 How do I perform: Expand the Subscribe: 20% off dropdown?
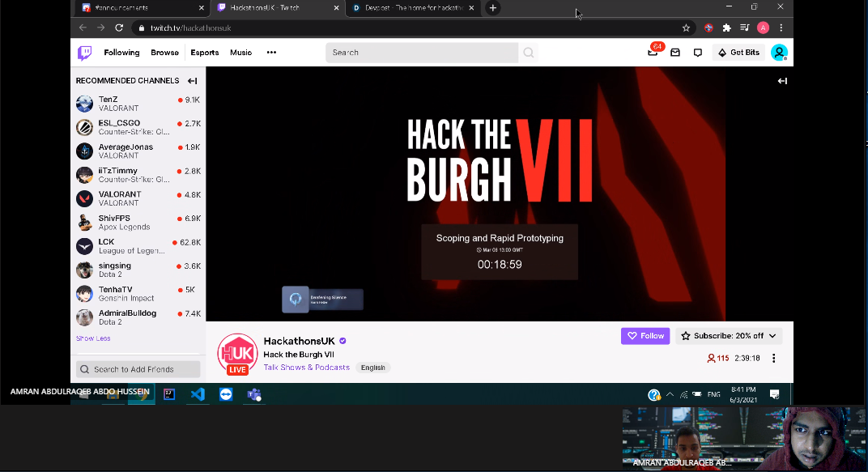coord(730,336)
